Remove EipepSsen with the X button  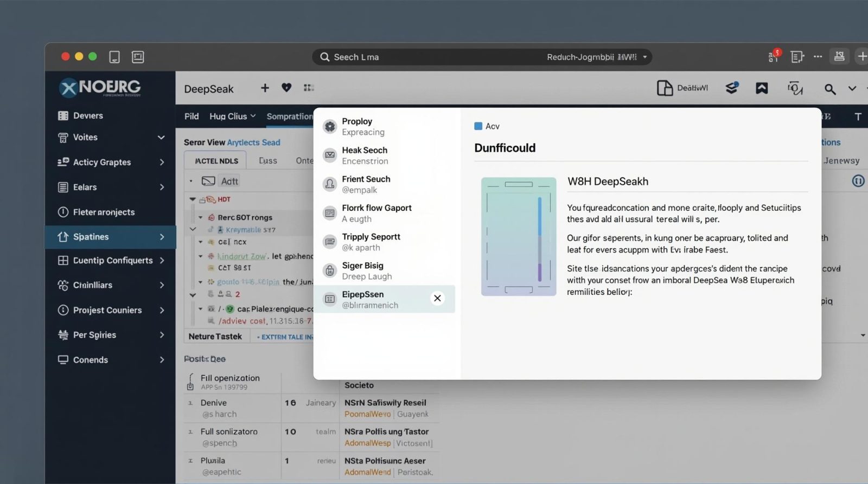[437, 299]
